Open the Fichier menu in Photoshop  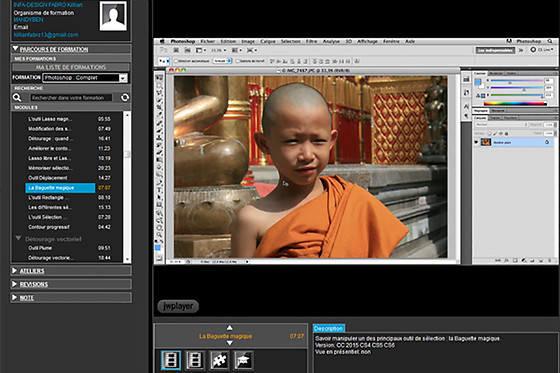[208, 41]
